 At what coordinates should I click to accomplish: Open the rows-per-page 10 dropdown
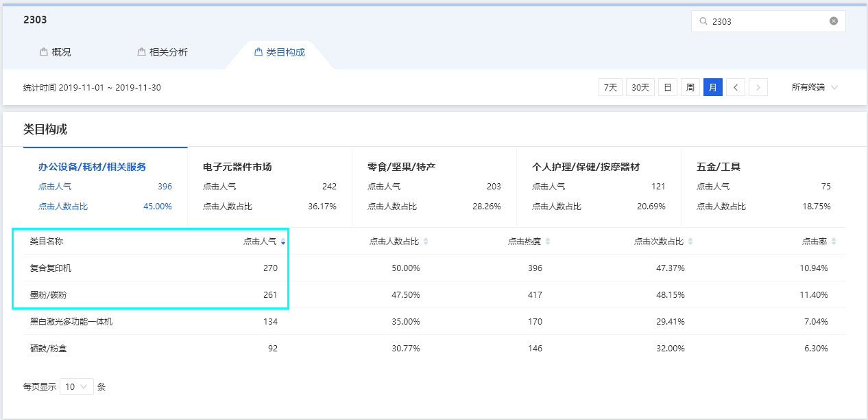point(77,386)
